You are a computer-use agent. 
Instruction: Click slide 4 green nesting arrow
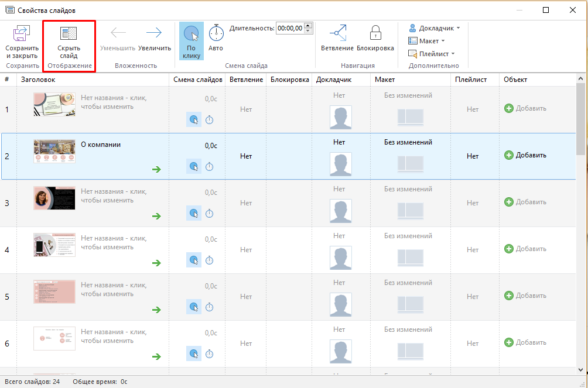(156, 263)
